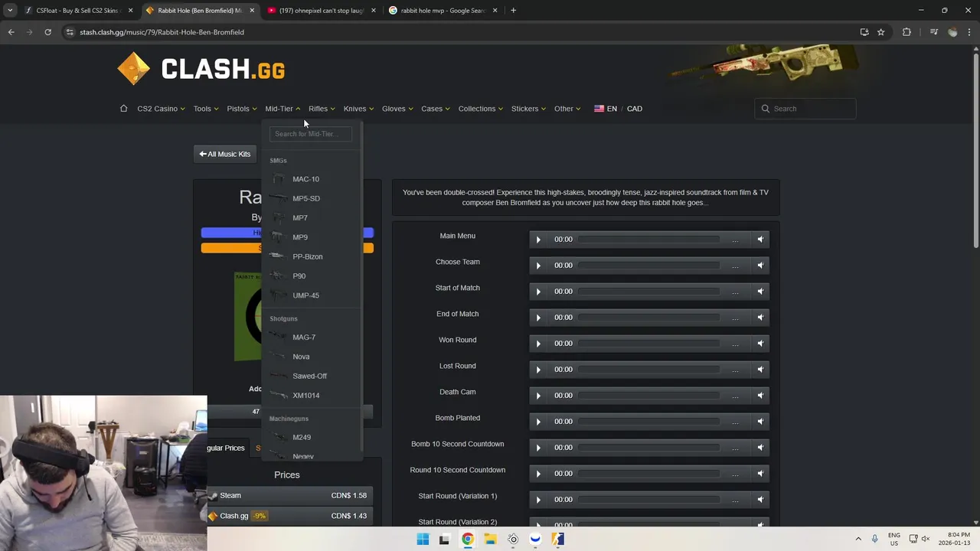980x551 pixels.
Task: Mute the Main Menu audio player
Action: pyautogui.click(x=760, y=240)
